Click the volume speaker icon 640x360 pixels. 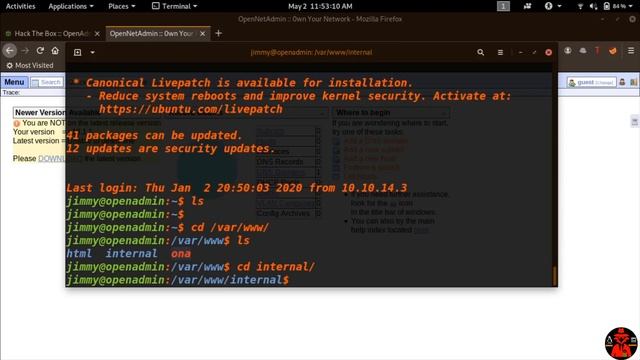tap(593, 6)
